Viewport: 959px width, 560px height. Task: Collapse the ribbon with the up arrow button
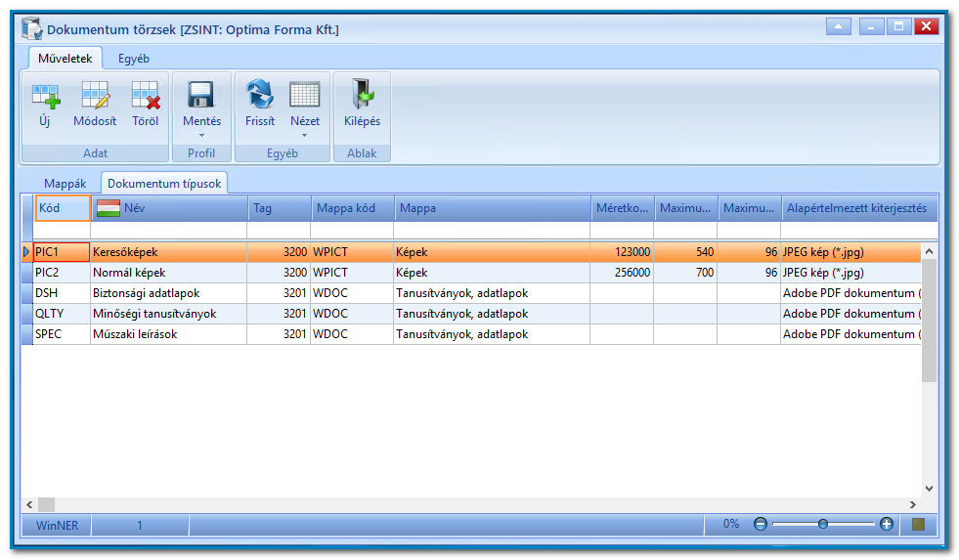pos(838,26)
